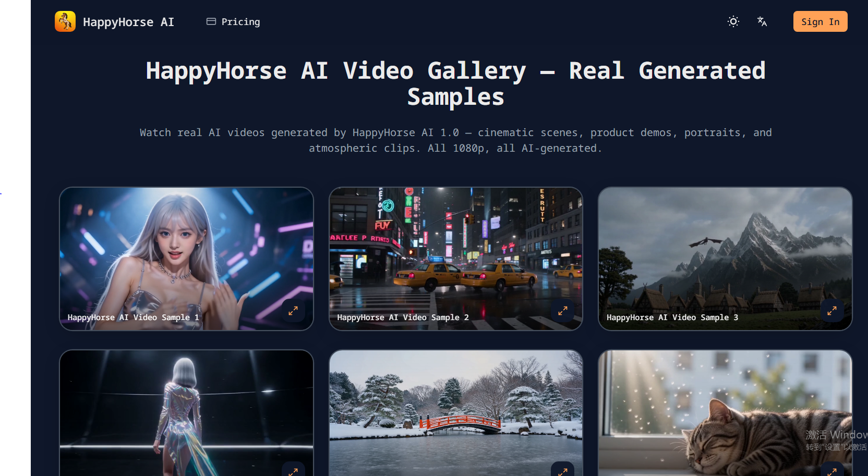The image size is (868, 476).
Task: Toggle light/dark theme with the sun icon
Action: pos(733,21)
